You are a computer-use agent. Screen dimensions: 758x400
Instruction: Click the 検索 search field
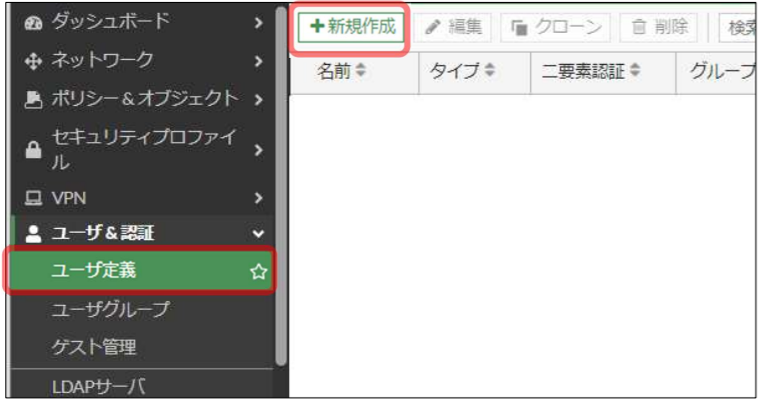tap(737, 28)
